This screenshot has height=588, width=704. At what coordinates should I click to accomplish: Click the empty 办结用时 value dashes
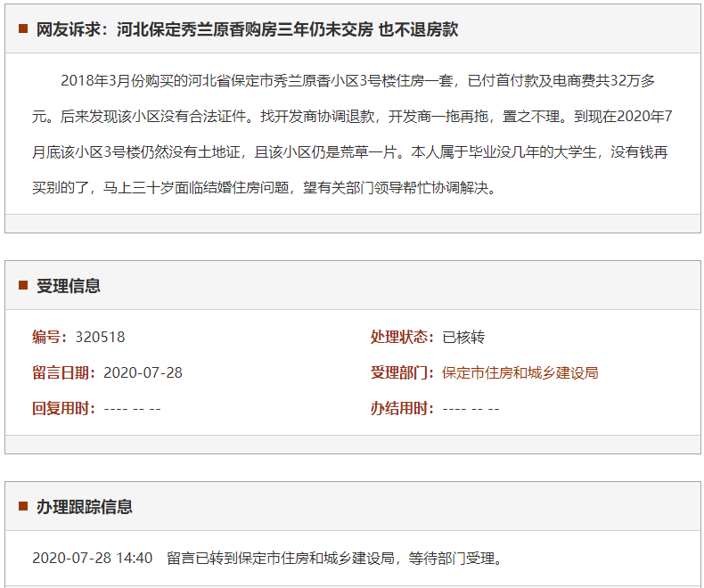[x=471, y=408]
